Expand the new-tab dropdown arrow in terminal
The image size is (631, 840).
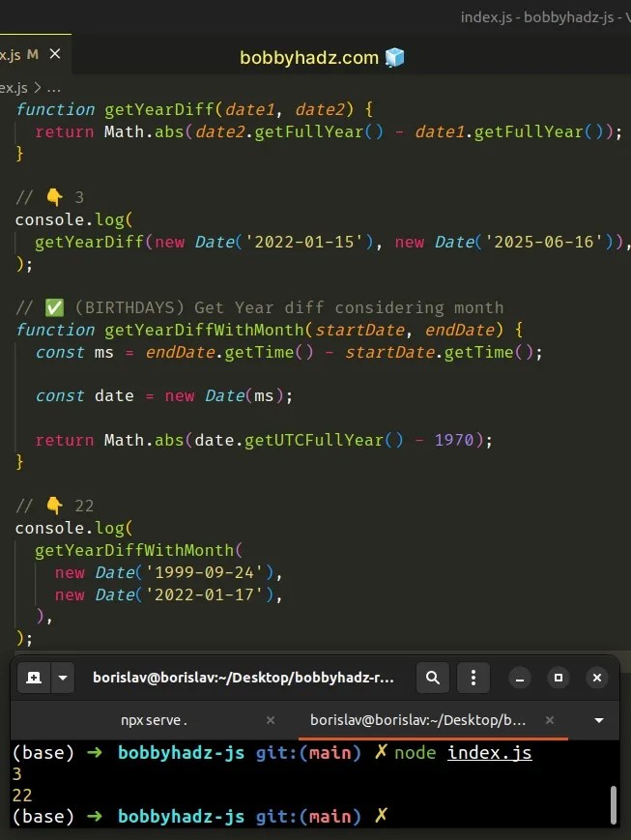pos(63,678)
